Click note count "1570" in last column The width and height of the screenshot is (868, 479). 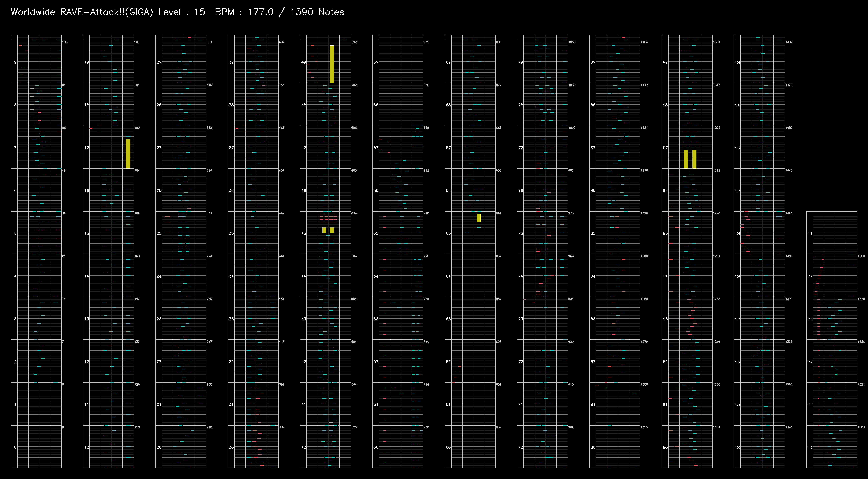tap(861, 299)
